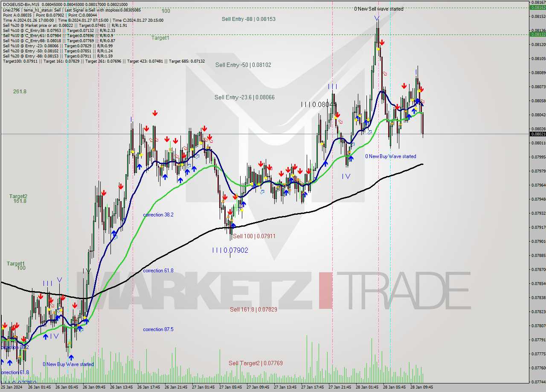This screenshot has height=392, width=546.
Task: Click the blue 'correction 61.8' label mid-chart
Action: pos(158,271)
